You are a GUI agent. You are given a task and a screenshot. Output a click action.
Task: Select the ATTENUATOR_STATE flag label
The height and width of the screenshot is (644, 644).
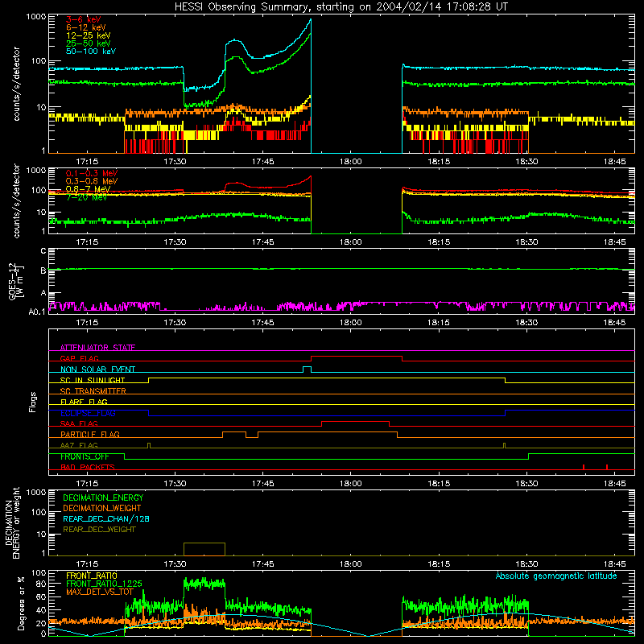click(97, 348)
